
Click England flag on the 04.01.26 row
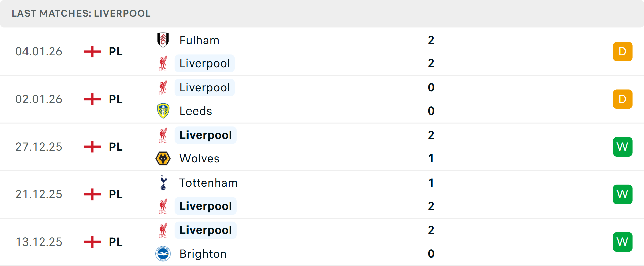pos(92,52)
